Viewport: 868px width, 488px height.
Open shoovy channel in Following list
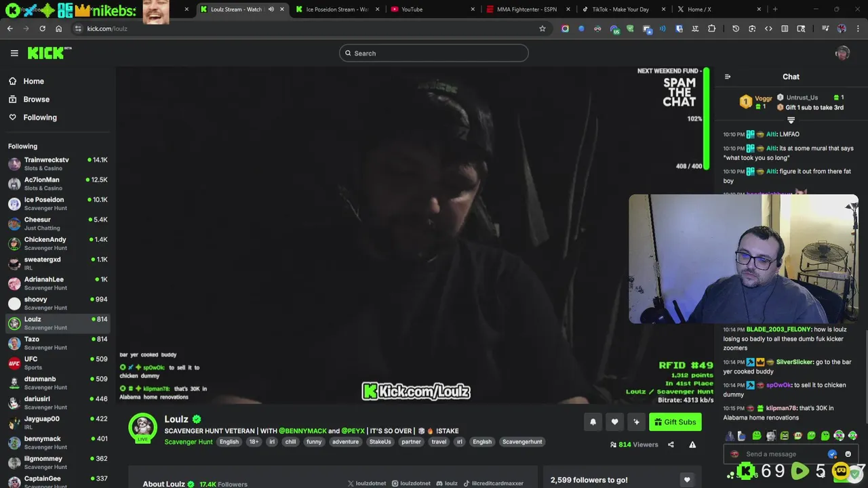pyautogui.click(x=58, y=303)
